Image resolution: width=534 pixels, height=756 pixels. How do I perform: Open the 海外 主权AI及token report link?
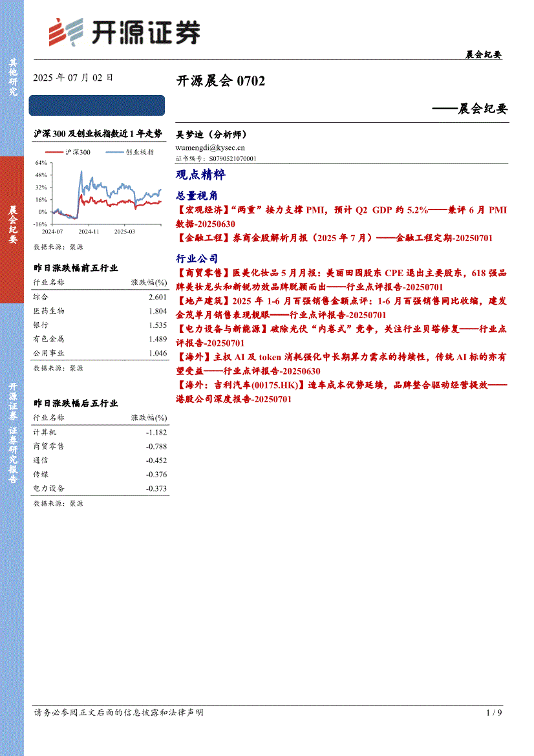click(341, 363)
